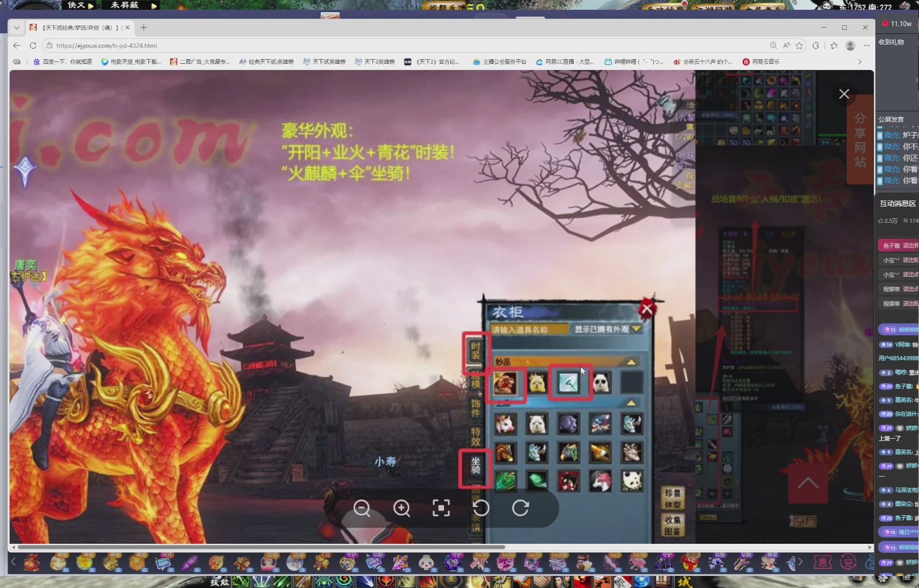Click the 完 icon on the gift bar
Image resolution: width=919 pixels, height=588 pixels.
(x=848, y=562)
